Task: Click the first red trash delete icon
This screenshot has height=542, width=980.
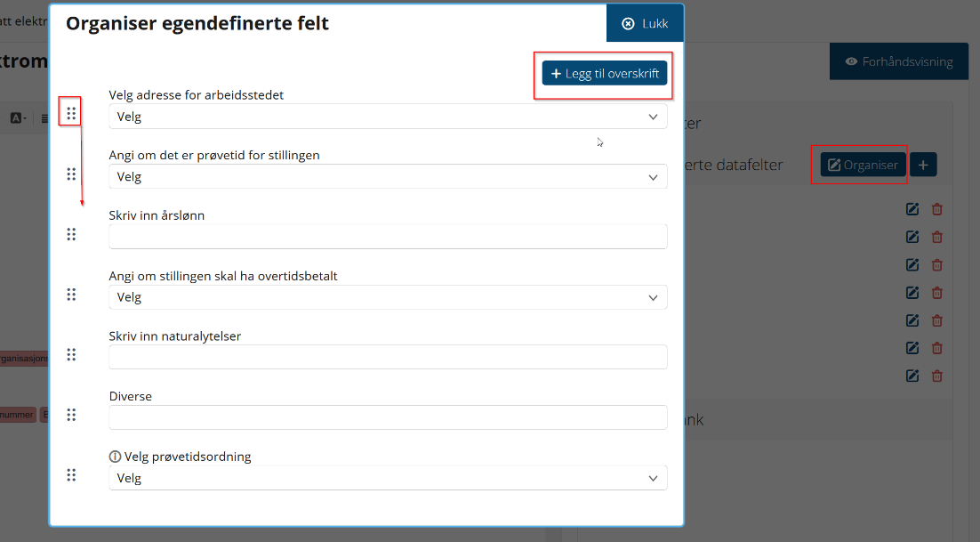Action: (937, 209)
